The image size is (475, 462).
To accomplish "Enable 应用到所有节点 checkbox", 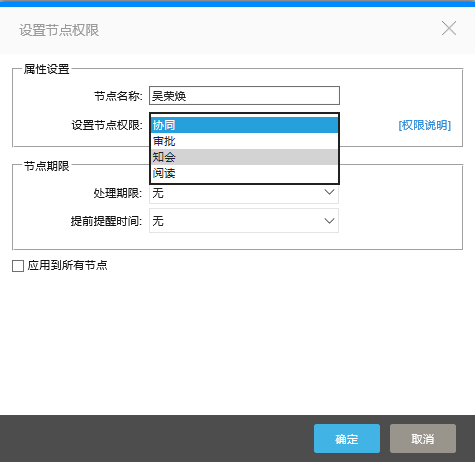I will tap(18, 266).
